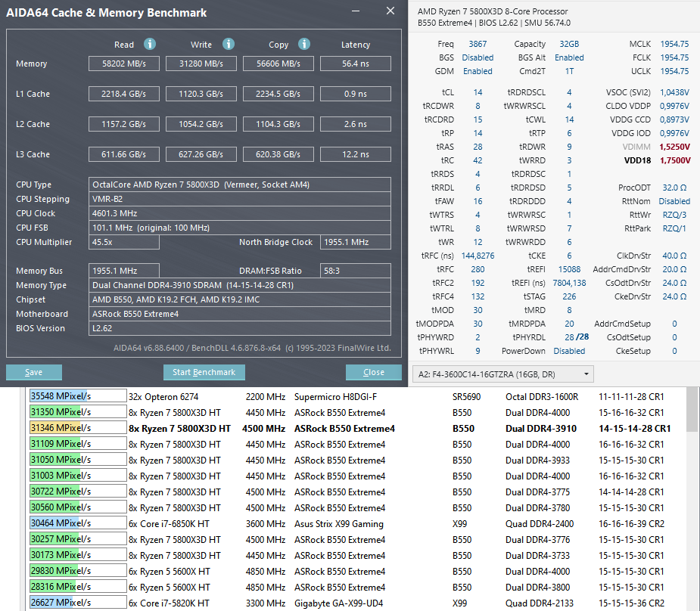Click Memory Type Dual Channel DDR4-3910 field
The width and height of the screenshot is (700, 611).
tap(240, 285)
